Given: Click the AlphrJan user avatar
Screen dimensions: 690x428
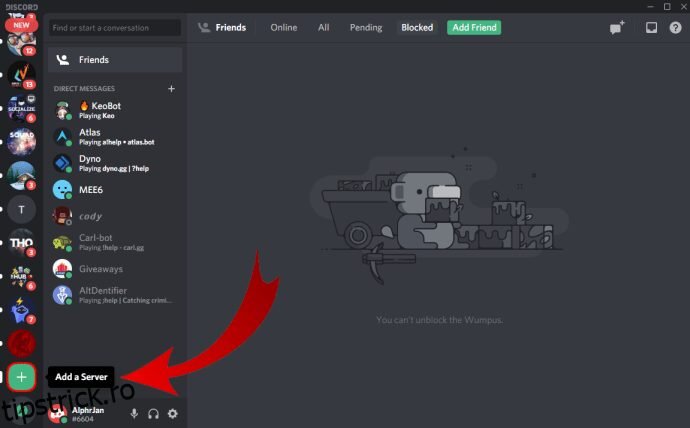Looking at the screenshot, I should [x=58, y=413].
